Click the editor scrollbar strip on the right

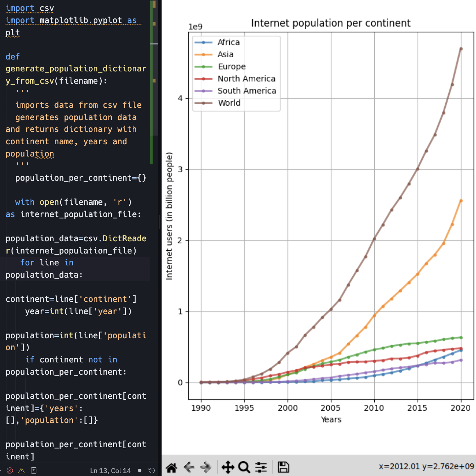point(155,144)
